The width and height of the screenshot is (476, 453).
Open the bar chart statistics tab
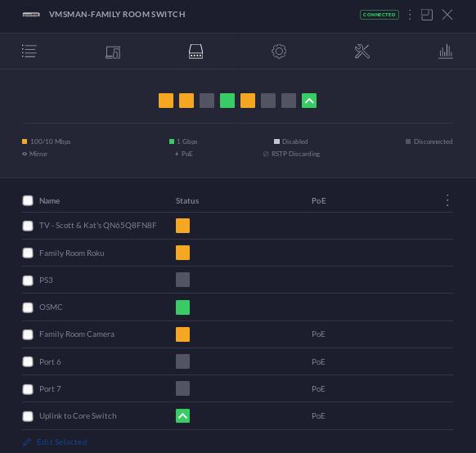[446, 52]
